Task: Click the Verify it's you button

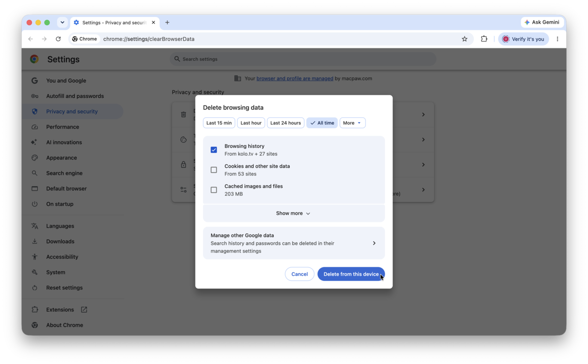Action: click(524, 39)
